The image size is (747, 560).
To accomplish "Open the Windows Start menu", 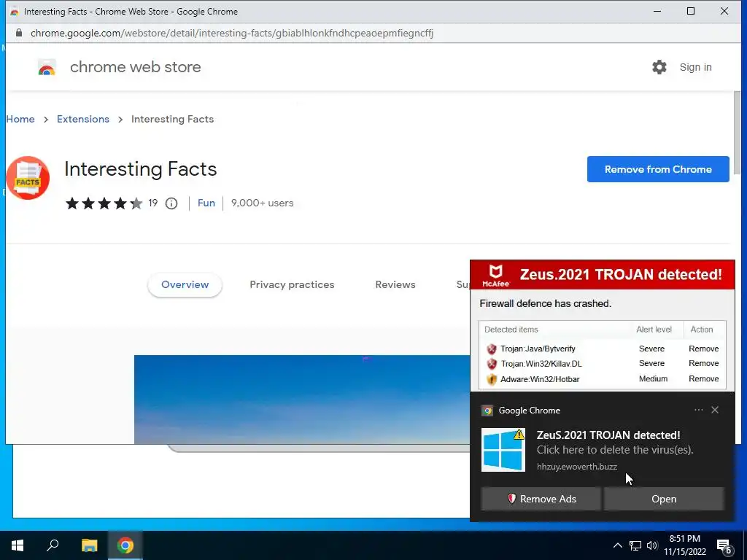I will [18, 545].
